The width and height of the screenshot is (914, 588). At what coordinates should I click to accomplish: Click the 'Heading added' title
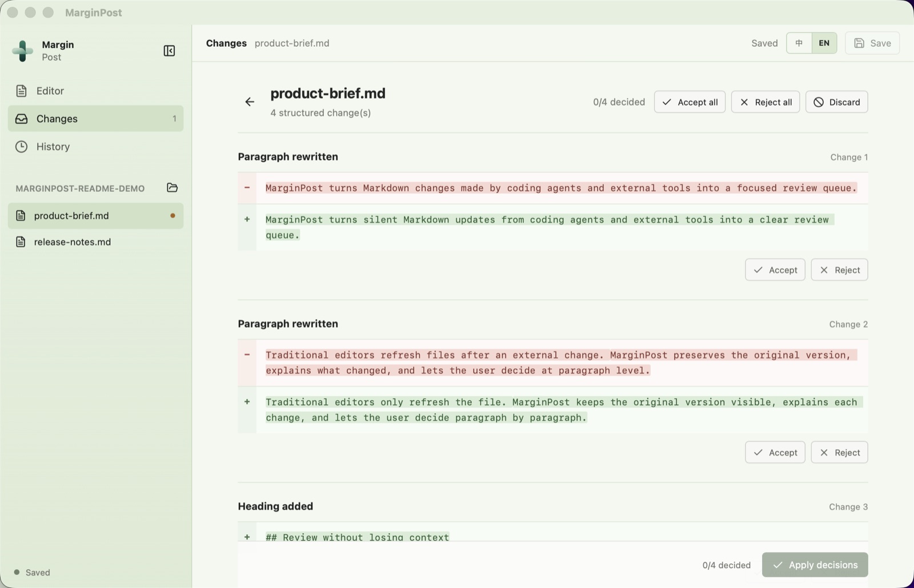pyautogui.click(x=275, y=506)
